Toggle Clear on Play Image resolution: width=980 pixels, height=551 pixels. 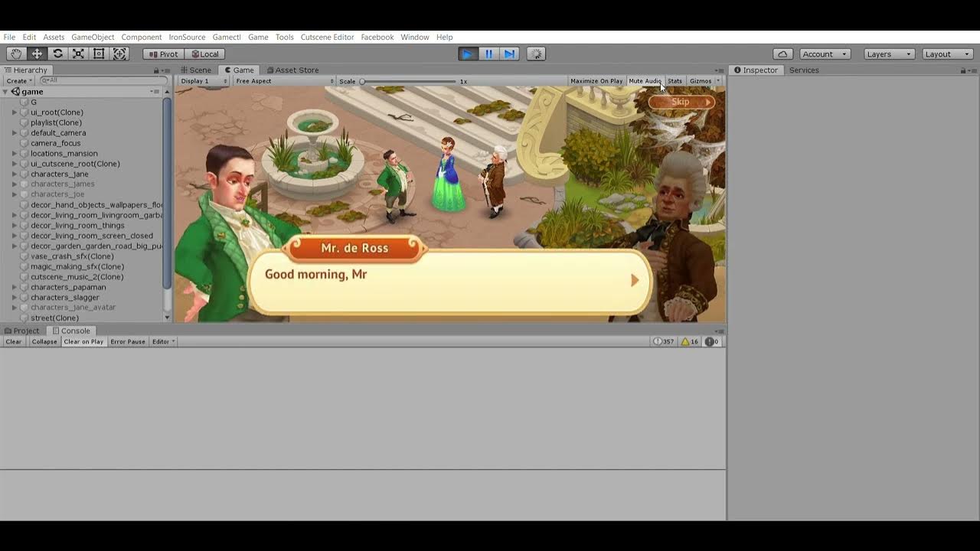pos(83,341)
